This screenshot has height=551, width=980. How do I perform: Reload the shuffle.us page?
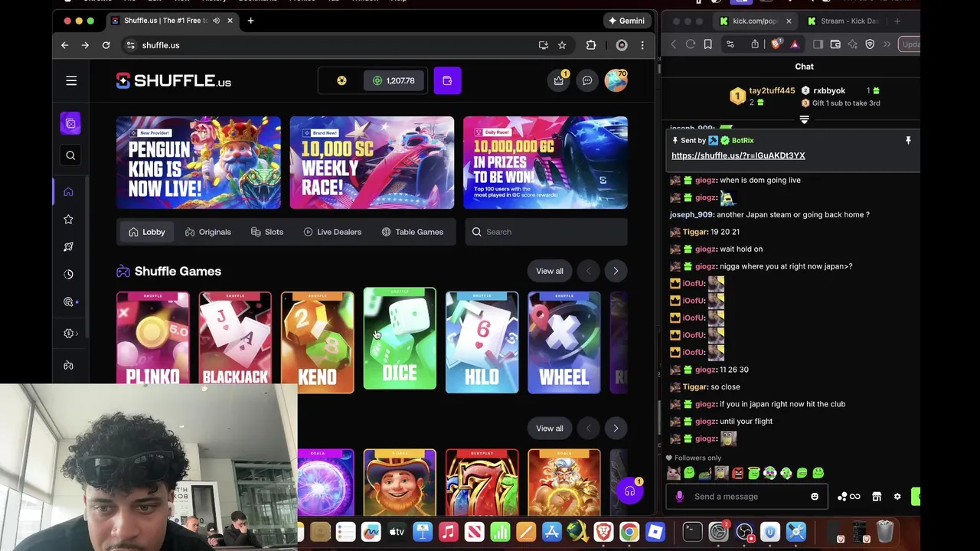[x=106, y=45]
